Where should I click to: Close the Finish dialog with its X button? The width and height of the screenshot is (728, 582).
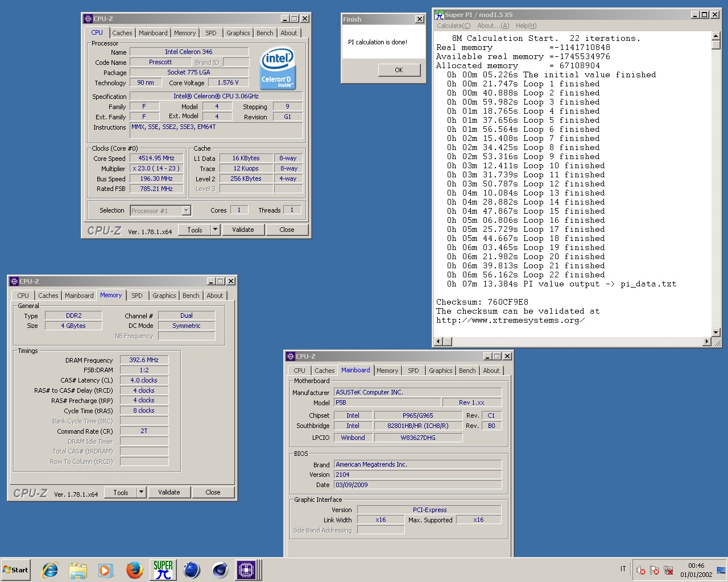[x=420, y=19]
